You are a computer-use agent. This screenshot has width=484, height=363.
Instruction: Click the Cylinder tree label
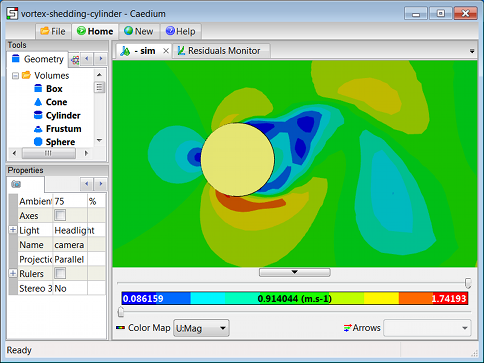63,115
